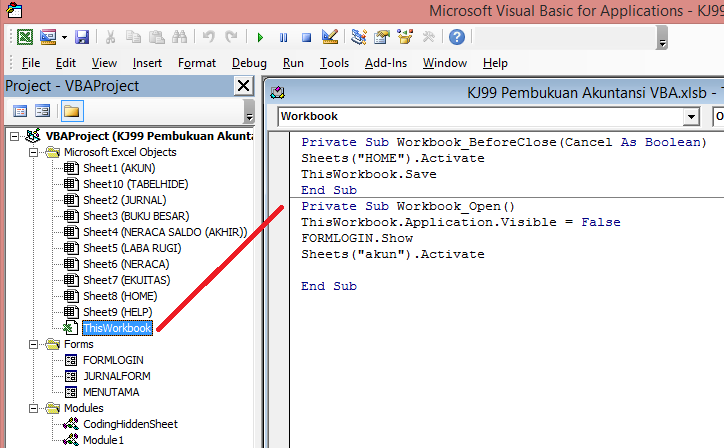Viewport: 724px width, 448px height.
Task: Click the Cut scissors icon
Action: pos(110,37)
